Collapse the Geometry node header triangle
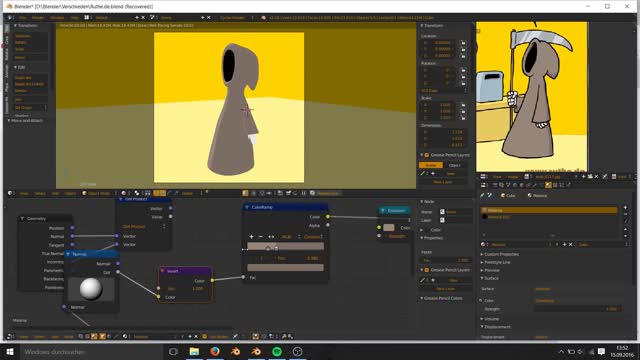The image size is (640, 360). (x=22, y=219)
